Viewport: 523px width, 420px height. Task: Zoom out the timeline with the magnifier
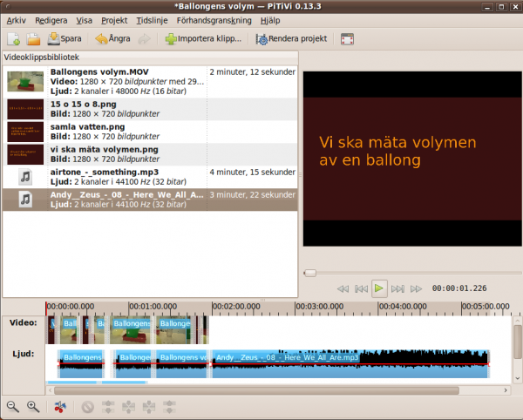click(13, 406)
